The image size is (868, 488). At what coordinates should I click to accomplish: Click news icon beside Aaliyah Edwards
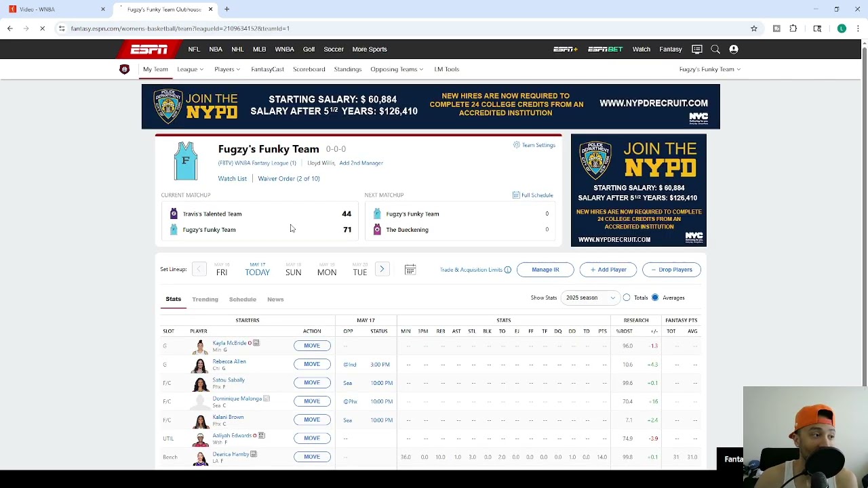tap(262, 435)
